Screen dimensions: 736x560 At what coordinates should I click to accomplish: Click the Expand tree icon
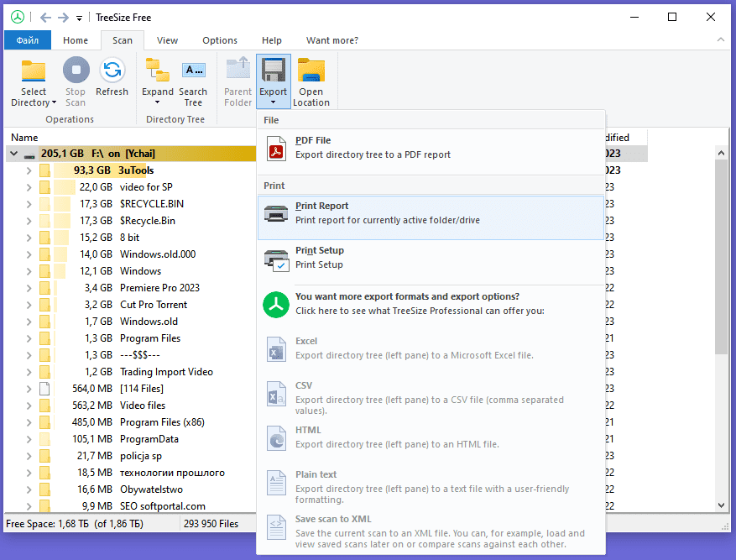[157, 71]
